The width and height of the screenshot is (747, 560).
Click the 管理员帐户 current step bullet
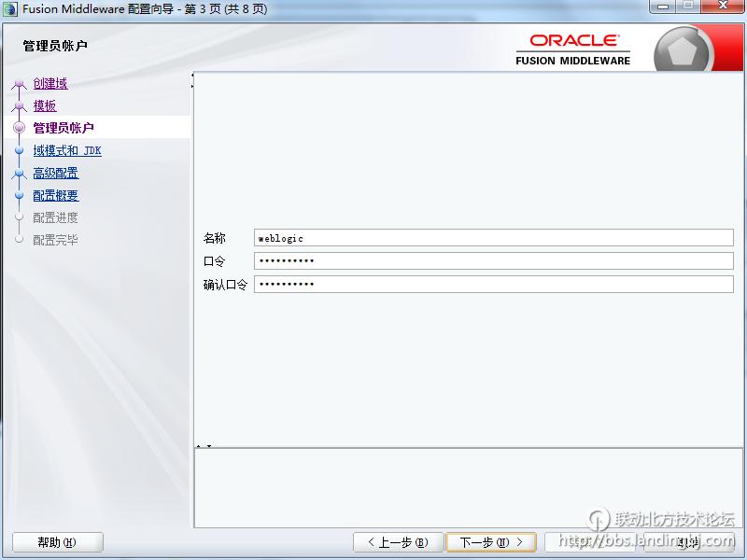point(19,128)
